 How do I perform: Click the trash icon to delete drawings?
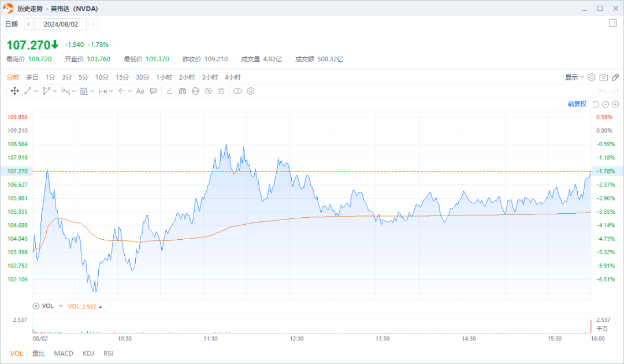point(221,91)
